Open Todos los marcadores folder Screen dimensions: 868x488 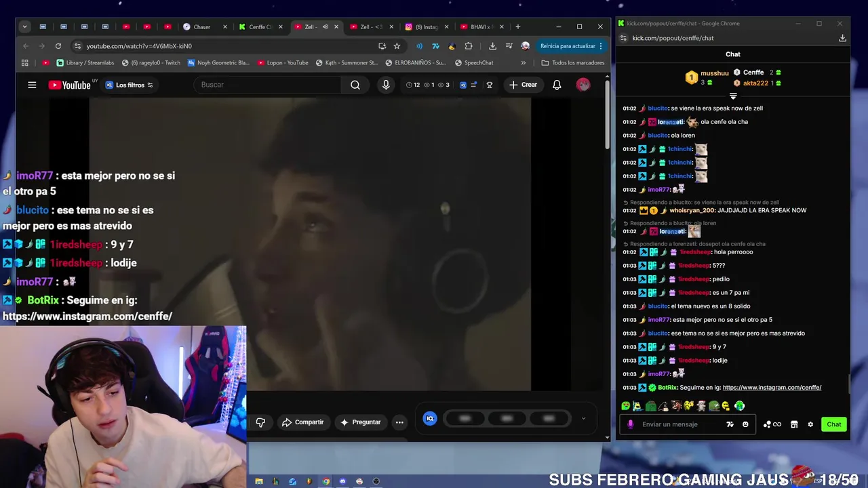573,62
